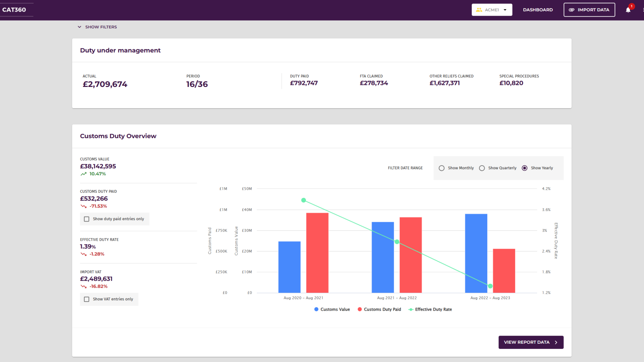Open the ACME1 account dropdown

(x=492, y=10)
